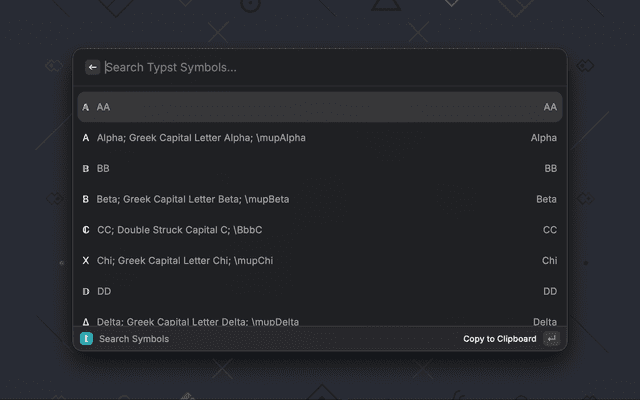The image size is (640, 400).
Task: Click the Greek Beta symbol icon
Action: click(x=86, y=199)
